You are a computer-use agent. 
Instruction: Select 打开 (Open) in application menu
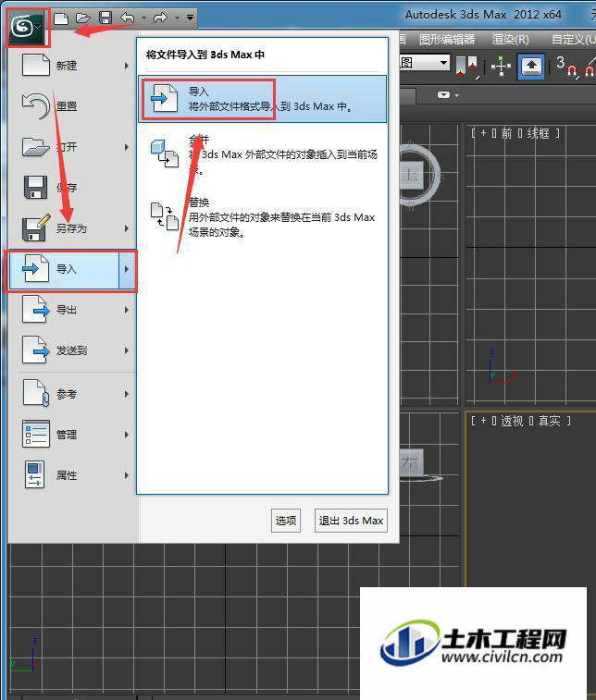pos(71,147)
